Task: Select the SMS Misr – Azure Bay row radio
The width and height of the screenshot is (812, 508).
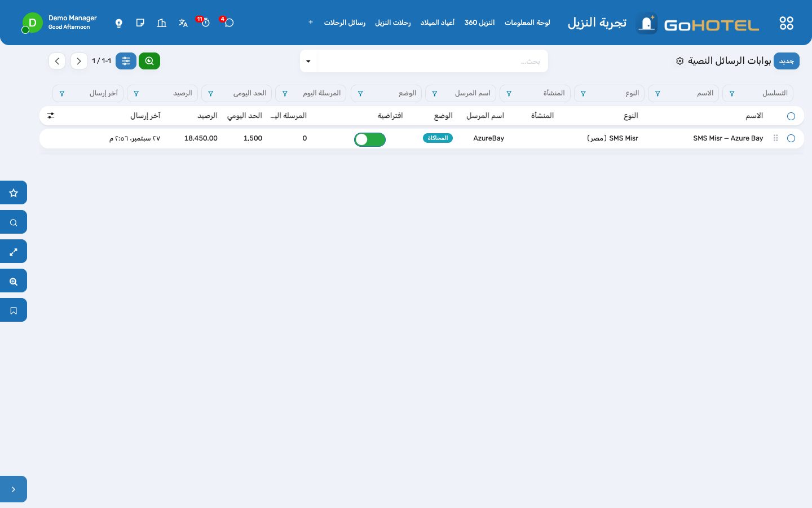Action: pos(791,138)
